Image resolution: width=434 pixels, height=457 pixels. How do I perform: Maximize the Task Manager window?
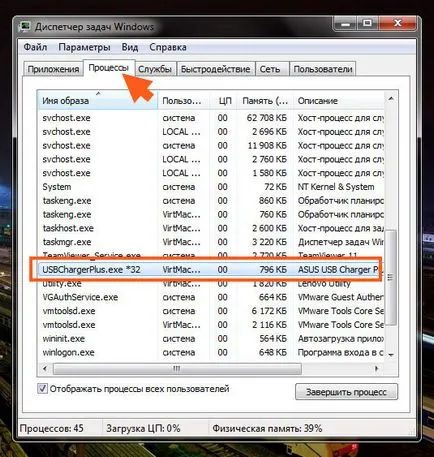tap(368, 23)
